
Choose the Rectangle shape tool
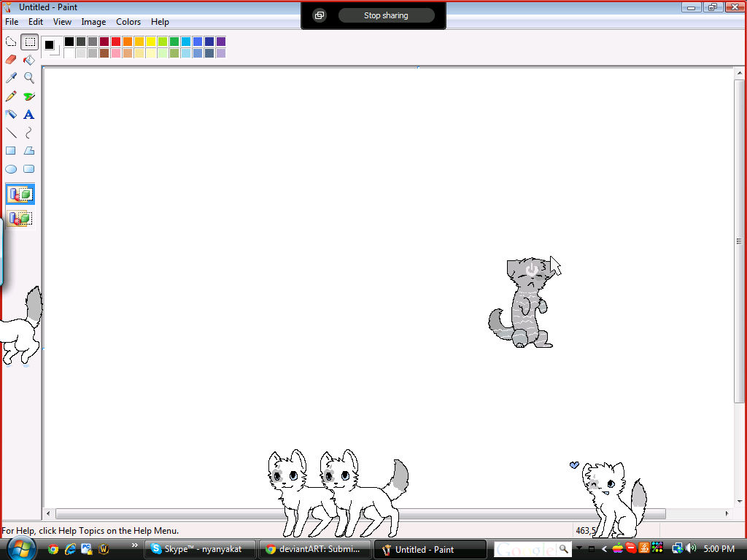11,150
